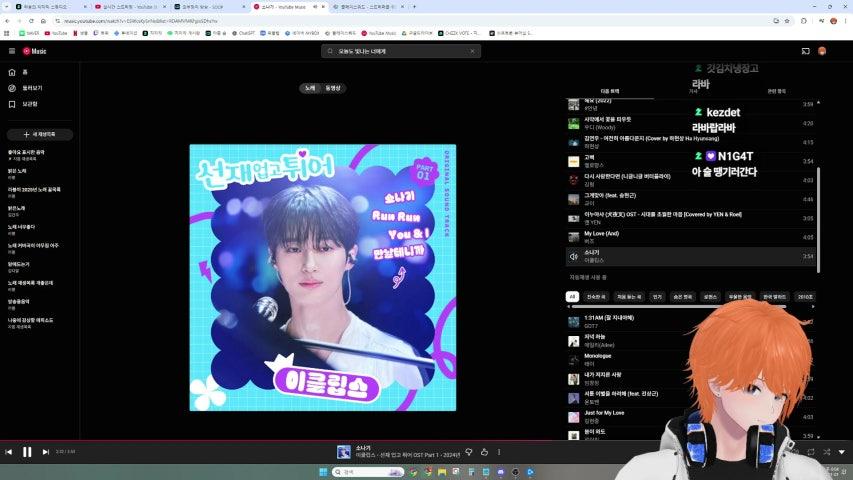Click the player bar album thumbnail
The width and height of the screenshot is (853, 480).
[344, 452]
